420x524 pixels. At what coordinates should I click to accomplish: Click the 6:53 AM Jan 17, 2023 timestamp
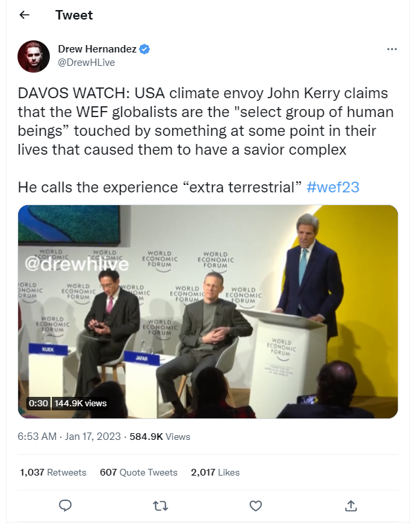(69, 437)
